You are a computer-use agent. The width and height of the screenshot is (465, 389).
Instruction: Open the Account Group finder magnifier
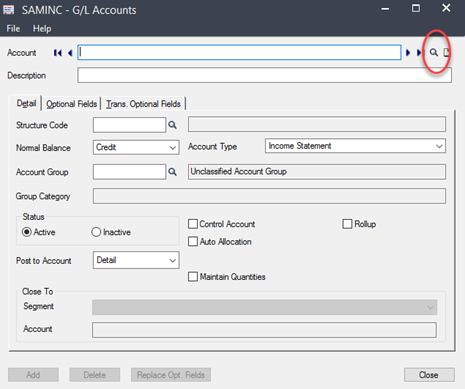[172, 172]
